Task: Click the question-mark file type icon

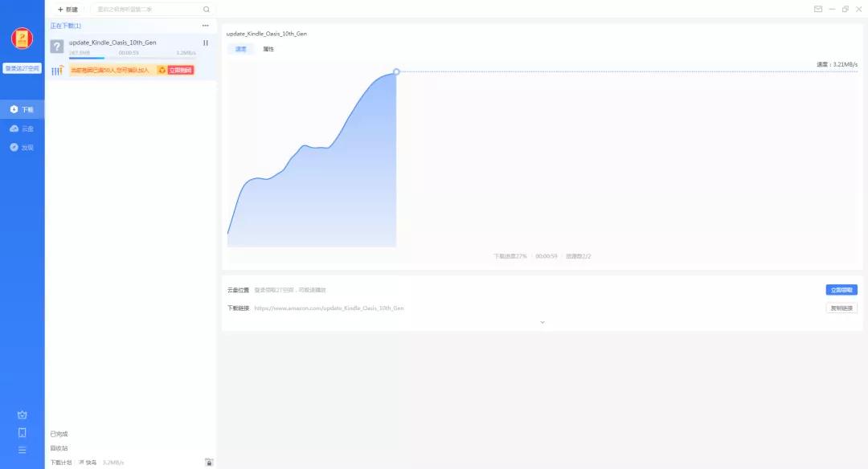Action: (57, 47)
